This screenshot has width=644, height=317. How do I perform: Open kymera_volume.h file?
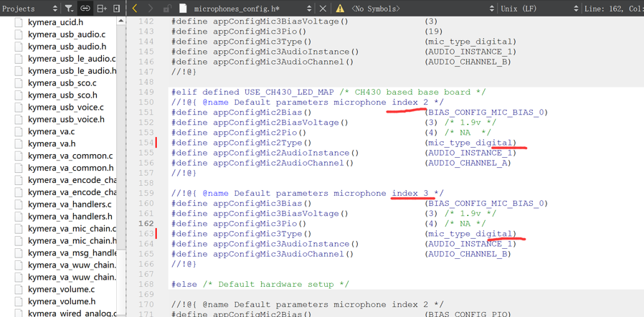[x=62, y=301]
